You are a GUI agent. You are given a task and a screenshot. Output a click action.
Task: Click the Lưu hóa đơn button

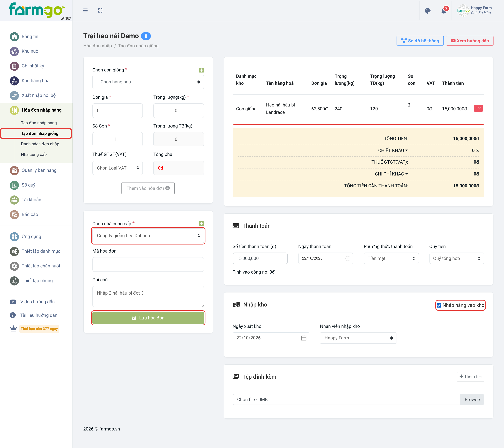[148, 318]
